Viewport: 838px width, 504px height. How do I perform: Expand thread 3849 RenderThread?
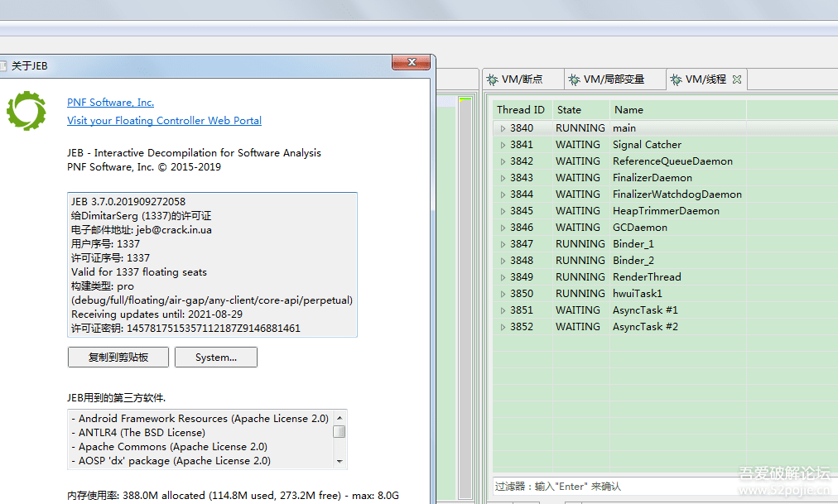pyautogui.click(x=503, y=277)
